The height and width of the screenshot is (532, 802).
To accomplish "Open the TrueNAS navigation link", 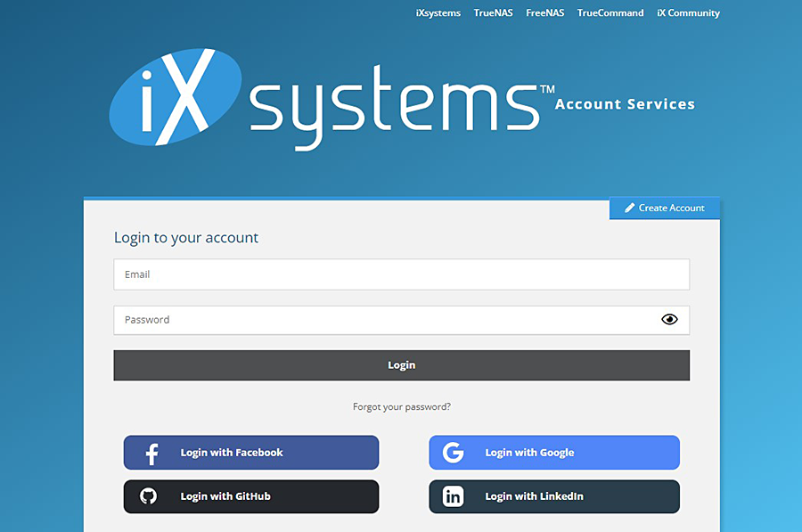I will coord(493,13).
